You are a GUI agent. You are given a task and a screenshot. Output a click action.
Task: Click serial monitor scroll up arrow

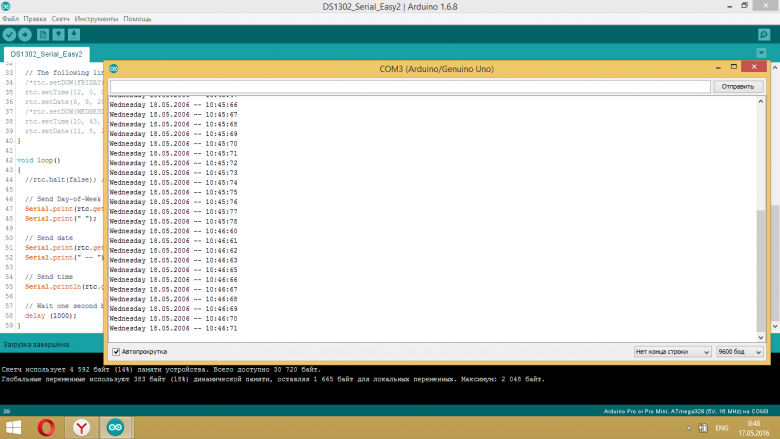coord(761,101)
